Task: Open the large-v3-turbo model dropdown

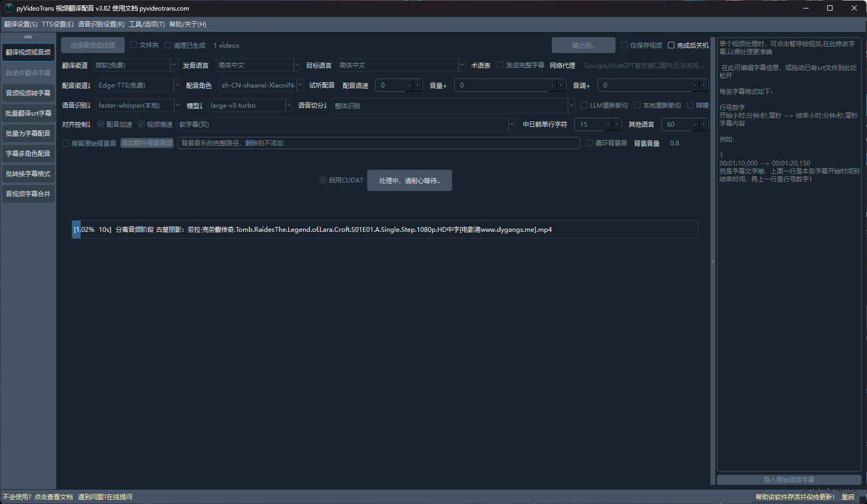Action: pyautogui.click(x=250, y=105)
